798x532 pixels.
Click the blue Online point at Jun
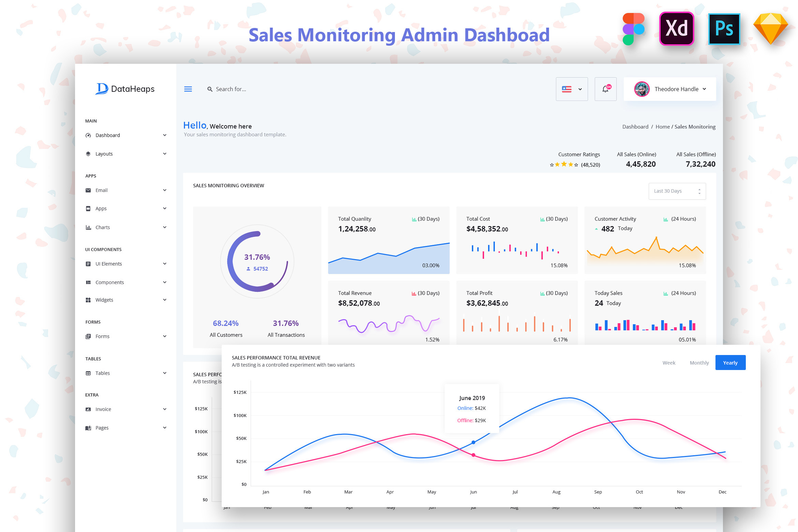pyautogui.click(x=473, y=442)
